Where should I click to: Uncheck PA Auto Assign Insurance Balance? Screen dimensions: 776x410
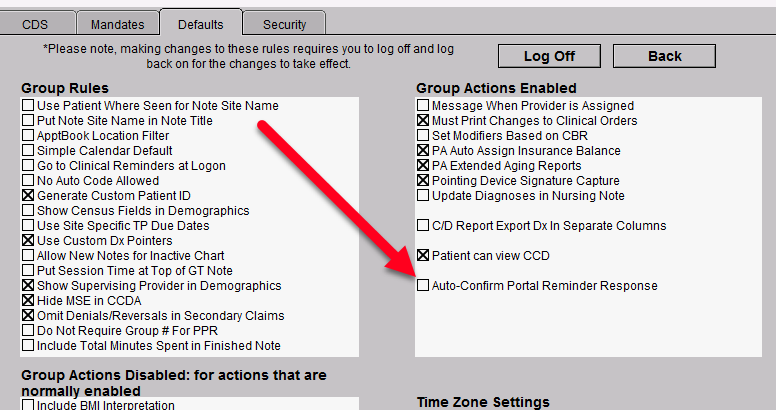tap(424, 151)
